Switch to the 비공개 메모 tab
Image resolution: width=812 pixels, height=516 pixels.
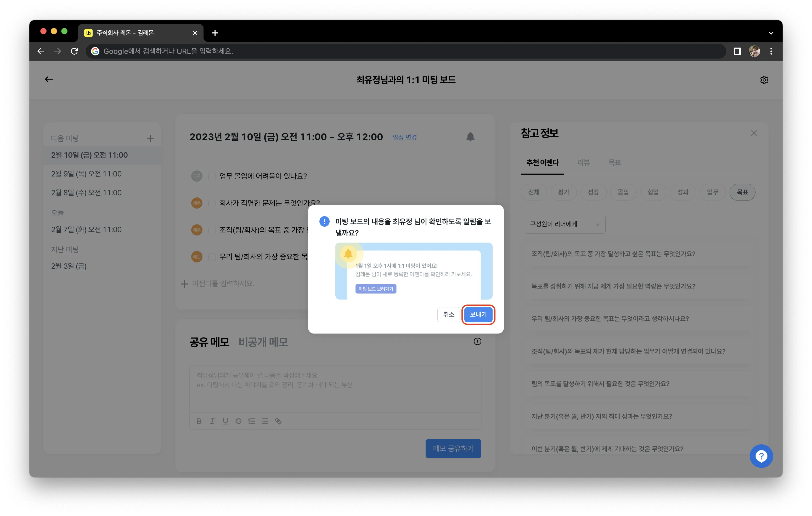point(263,342)
